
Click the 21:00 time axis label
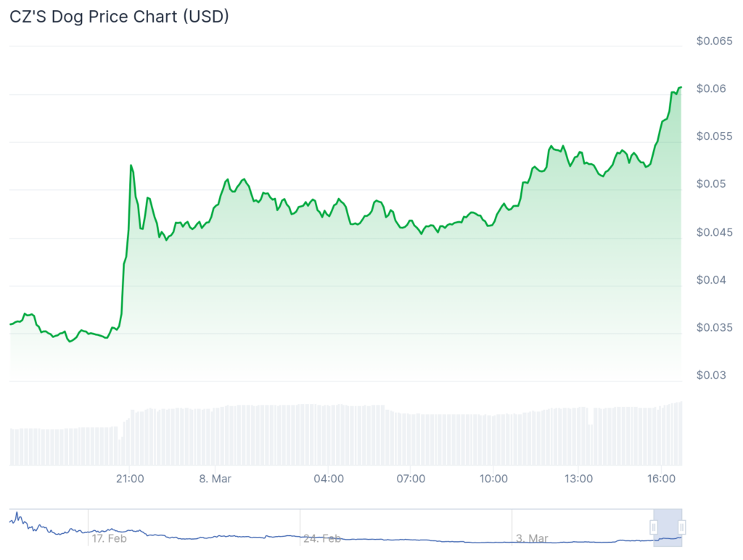[130, 479]
